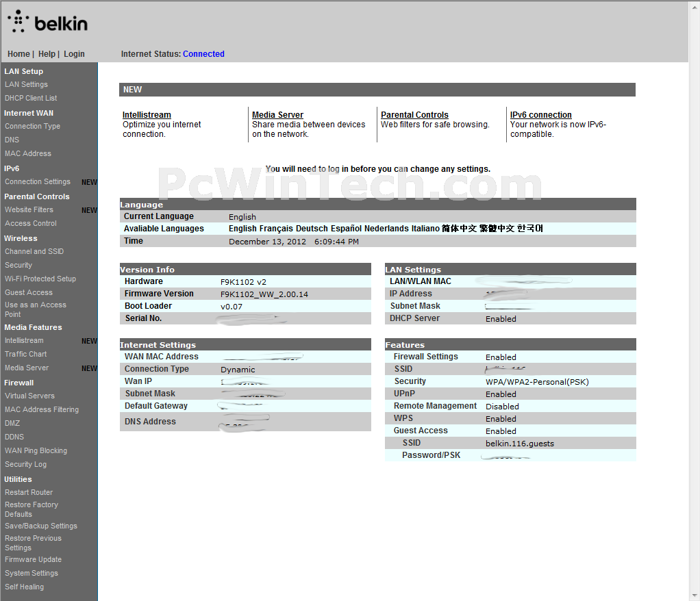
Task: Click the Intellistream link in the NEW panel
Action: click(x=147, y=115)
